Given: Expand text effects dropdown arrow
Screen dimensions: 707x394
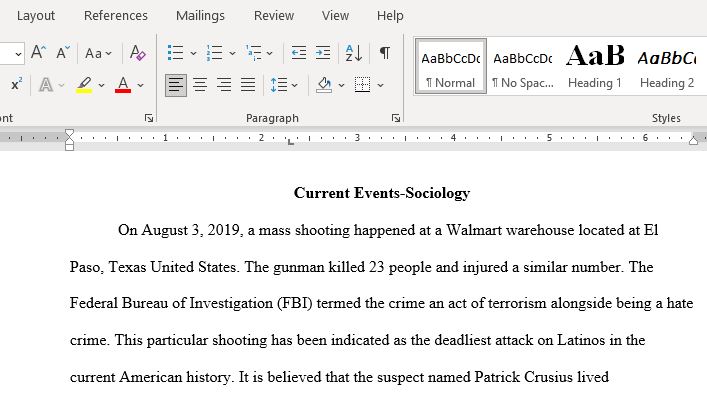Looking at the screenshot, I should tap(61, 85).
